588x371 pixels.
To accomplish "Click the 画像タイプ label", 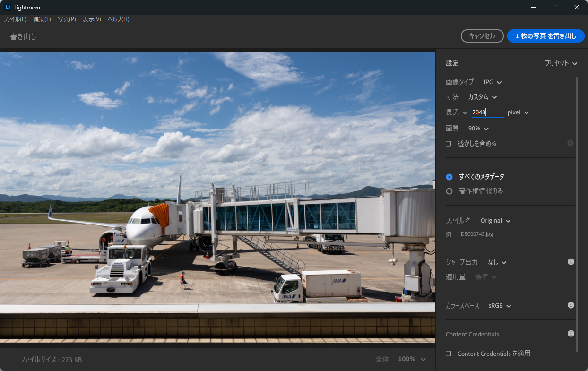I will 459,82.
